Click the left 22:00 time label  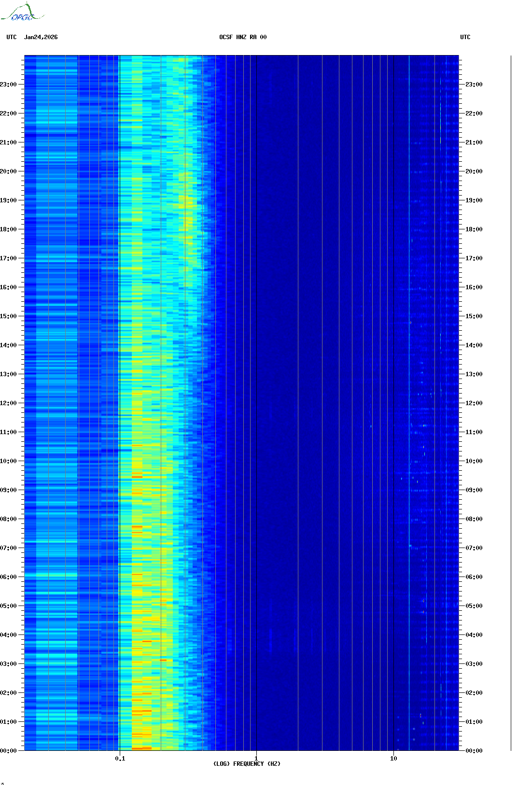coord(8,113)
